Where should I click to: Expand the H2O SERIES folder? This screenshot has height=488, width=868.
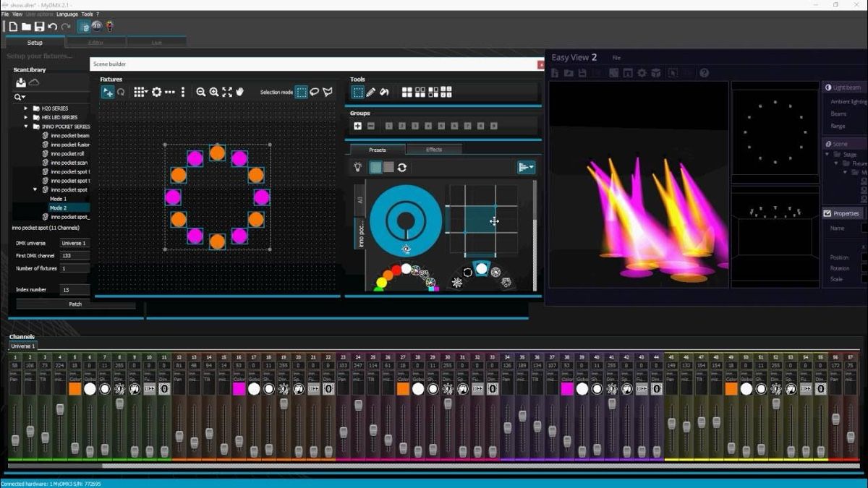27,108
